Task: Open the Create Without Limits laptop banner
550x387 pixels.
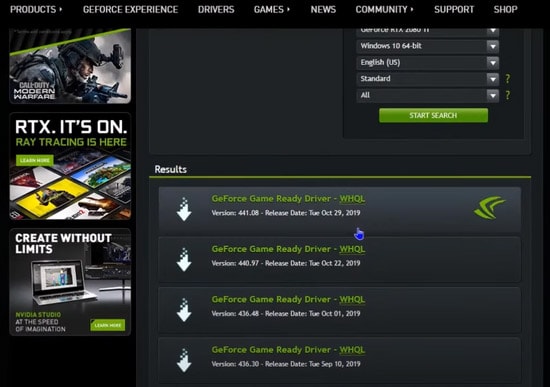Action: [70, 282]
